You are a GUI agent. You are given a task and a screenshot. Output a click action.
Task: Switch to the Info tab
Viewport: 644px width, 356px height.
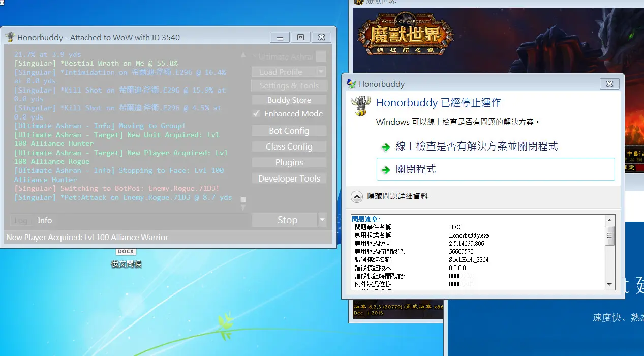45,221
